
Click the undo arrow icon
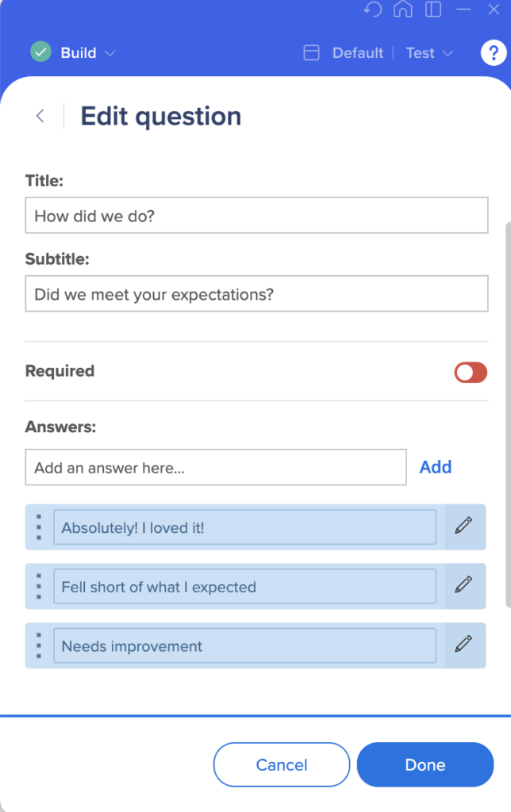point(373,10)
